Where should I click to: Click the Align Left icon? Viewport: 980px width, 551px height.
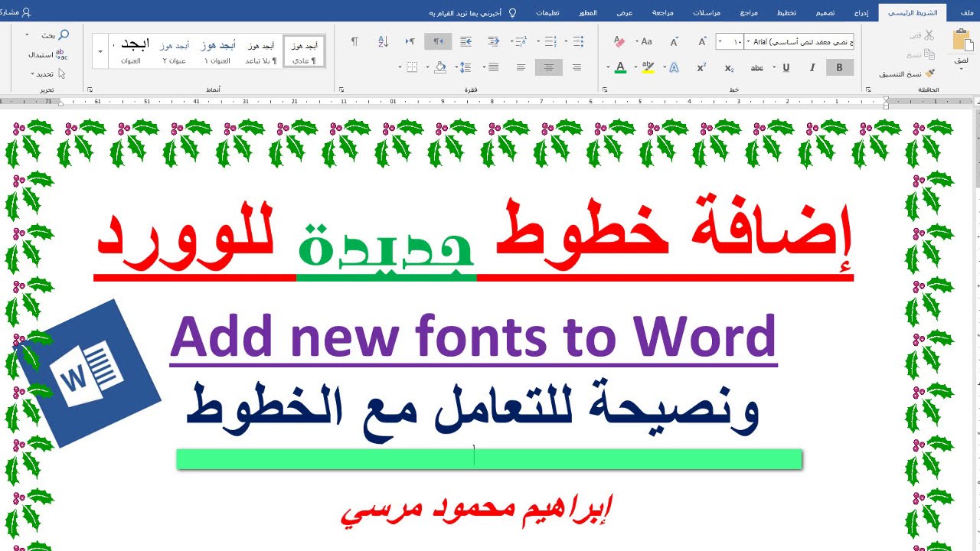[x=521, y=67]
